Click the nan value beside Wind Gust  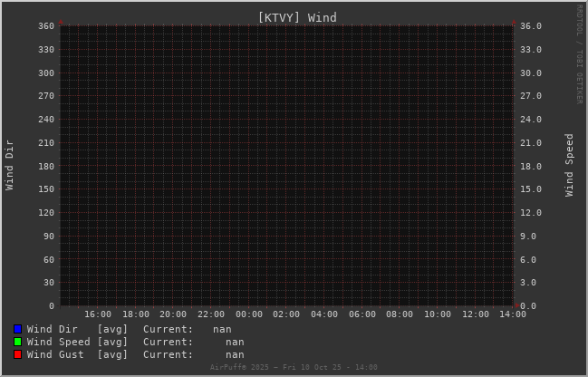[x=235, y=354]
